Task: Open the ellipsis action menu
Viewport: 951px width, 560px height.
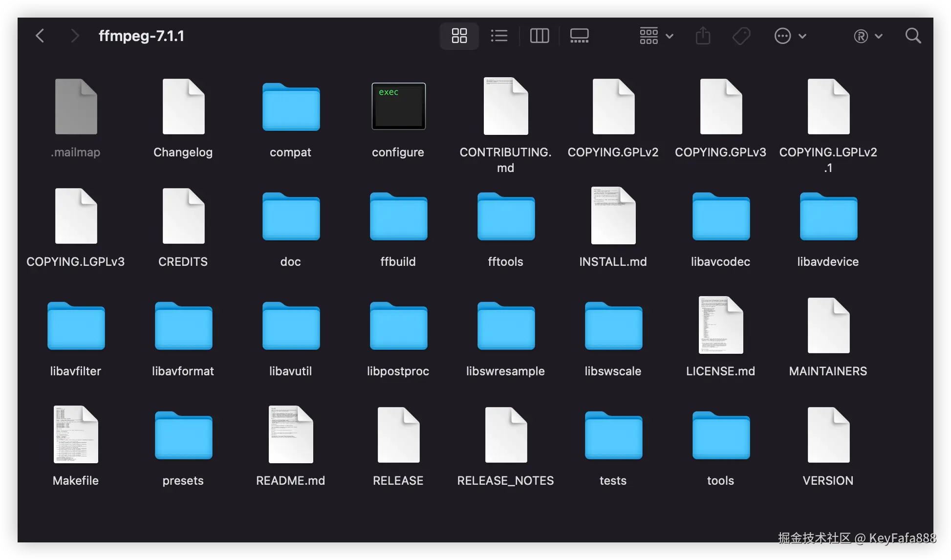Action: click(x=790, y=36)
